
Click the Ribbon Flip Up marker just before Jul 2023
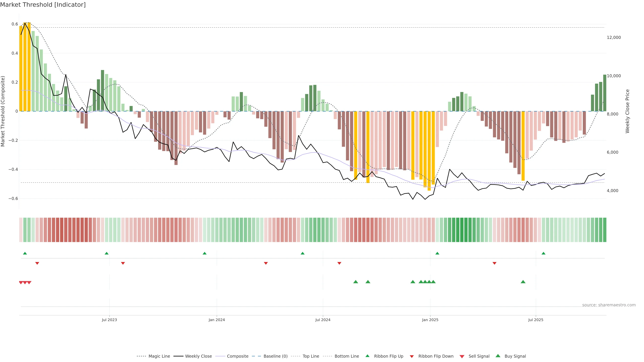pyautogui.click(x=106, y=253)
